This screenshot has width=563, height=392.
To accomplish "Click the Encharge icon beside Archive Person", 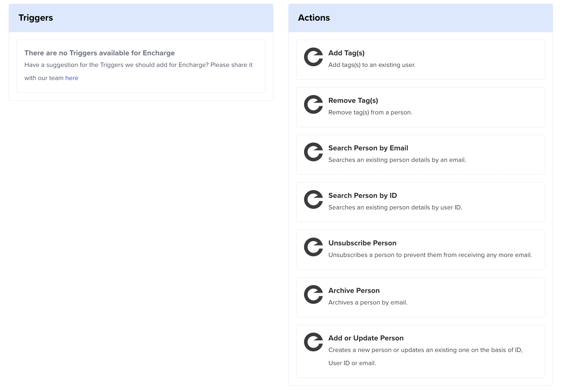I will (x=313, y=294).
